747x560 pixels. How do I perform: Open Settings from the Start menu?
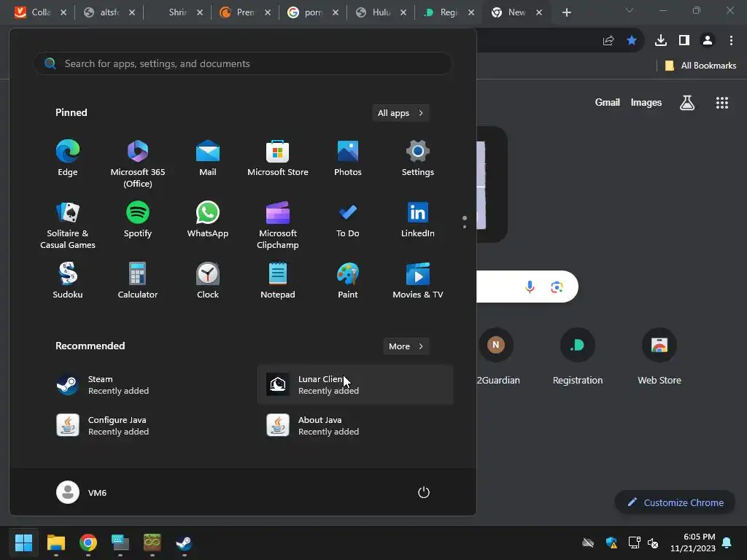click(x=418, y=158)
